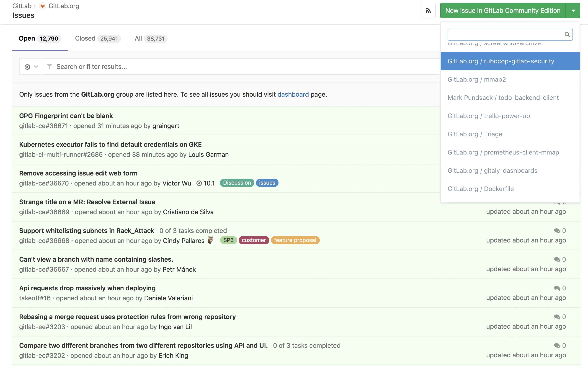Open the dashboard page link
The image size is (588, 366).
pyautogui.click(x=293, y=94)
